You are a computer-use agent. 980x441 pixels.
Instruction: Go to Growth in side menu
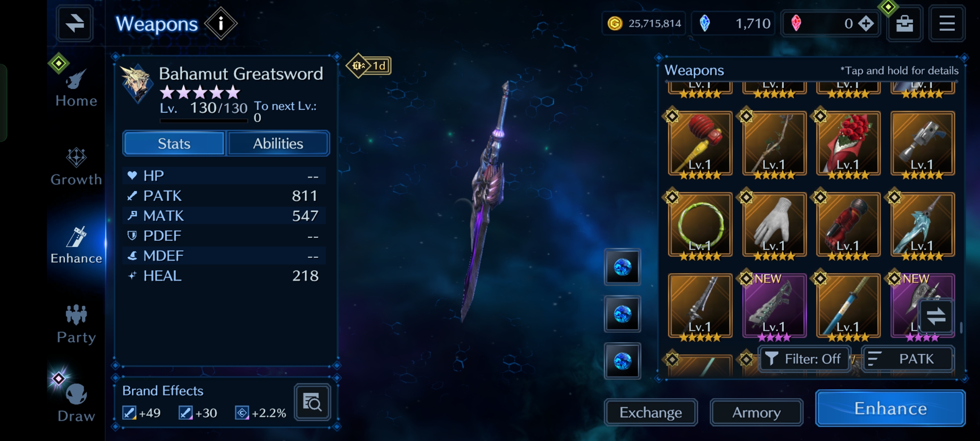pos(76,167)
